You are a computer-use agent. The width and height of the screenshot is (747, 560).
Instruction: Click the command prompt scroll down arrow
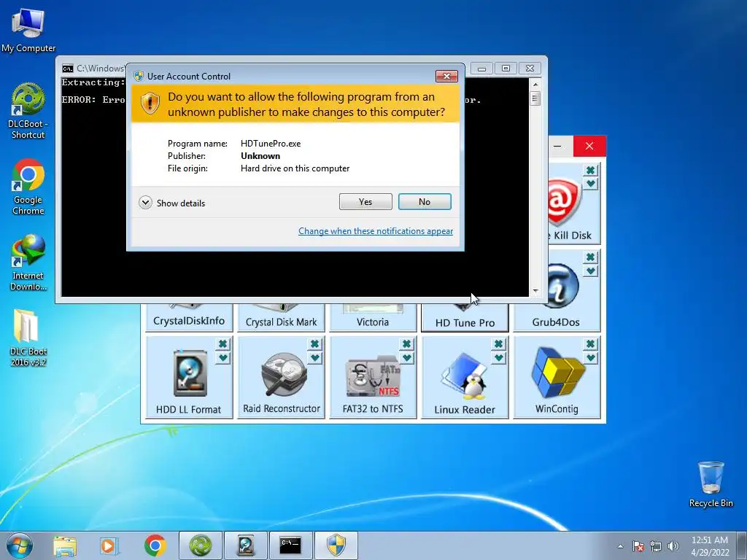click(535, 290)
